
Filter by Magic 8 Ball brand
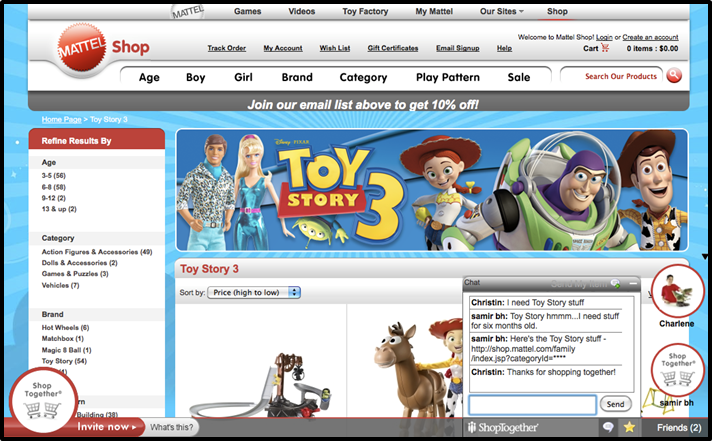pos(66,350)
